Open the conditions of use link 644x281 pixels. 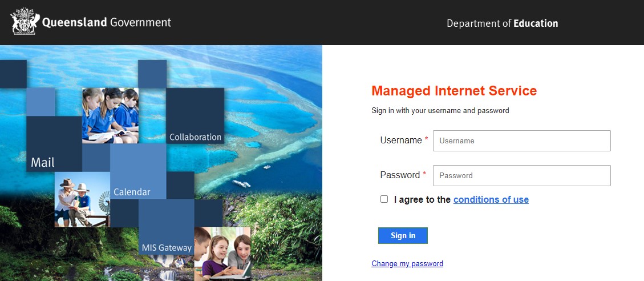[x=491, y=199]
